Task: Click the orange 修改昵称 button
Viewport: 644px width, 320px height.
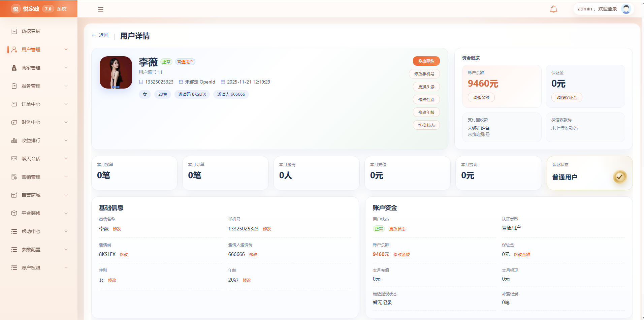Action: 426,61
